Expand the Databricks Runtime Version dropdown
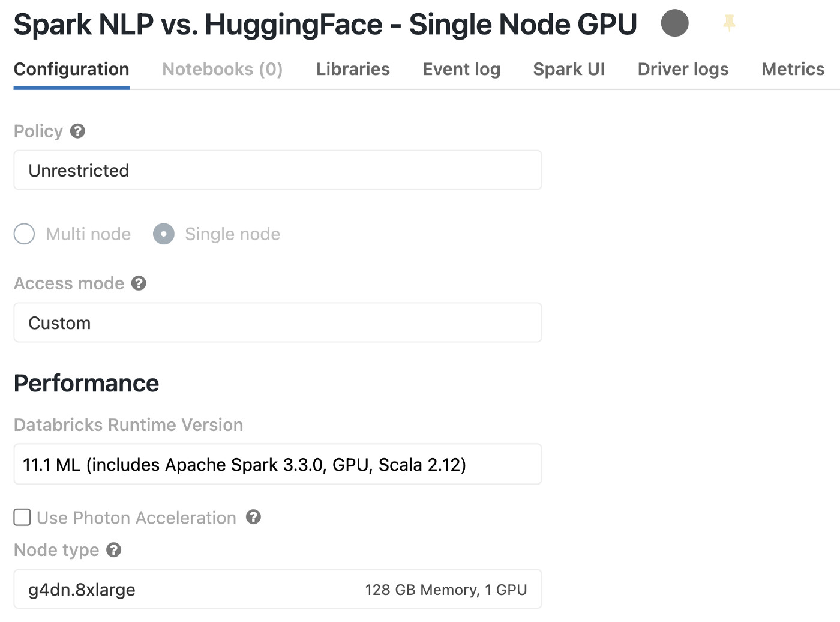840x622 pixels. coord(277,465)
